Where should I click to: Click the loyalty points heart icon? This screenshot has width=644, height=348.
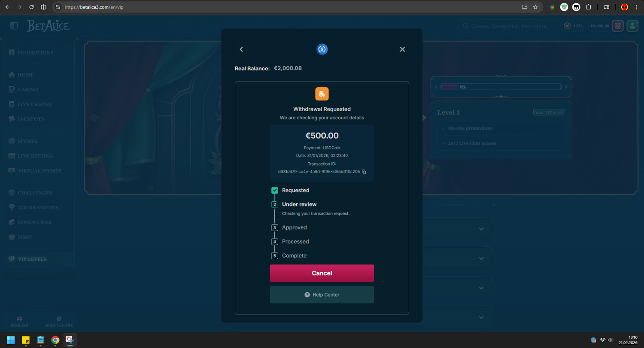pyautogui.click(x=567, y=26)
